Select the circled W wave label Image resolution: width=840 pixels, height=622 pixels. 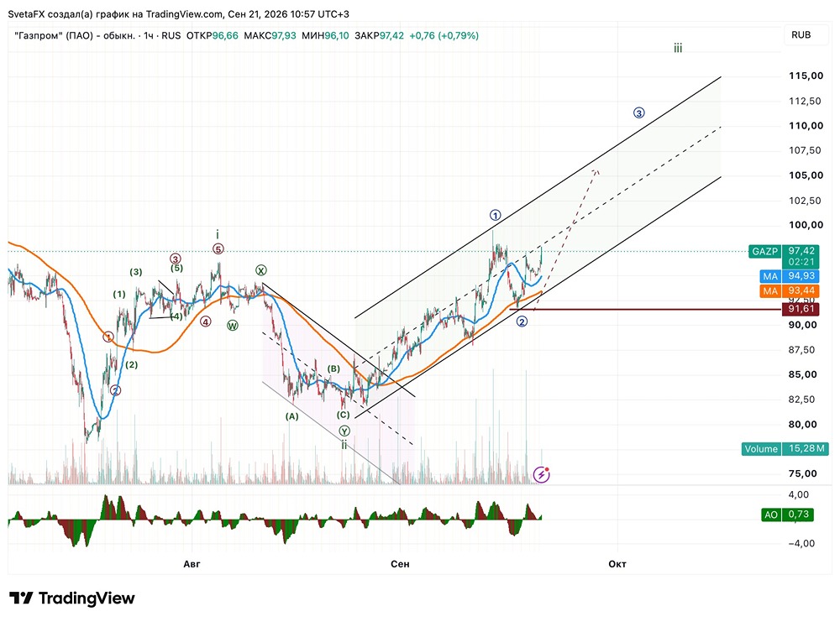click(x=232, y=326)
